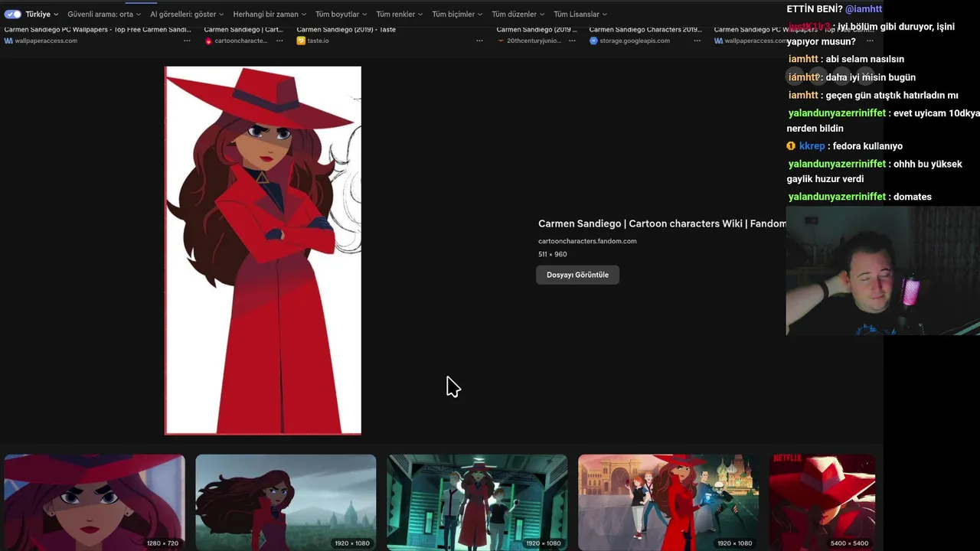Click the streamer webcam overlay
The height and width of the screenshot is (551, 980).
click(883, 270)
